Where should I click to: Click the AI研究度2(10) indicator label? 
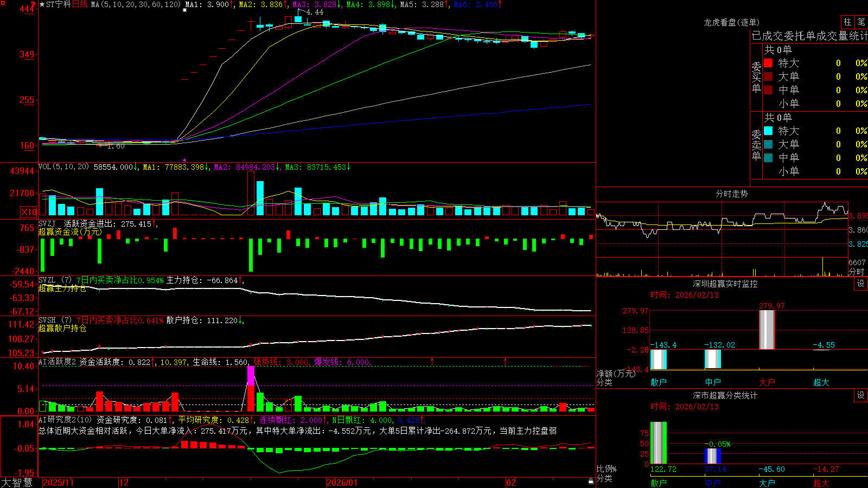(x=65, y=420)
